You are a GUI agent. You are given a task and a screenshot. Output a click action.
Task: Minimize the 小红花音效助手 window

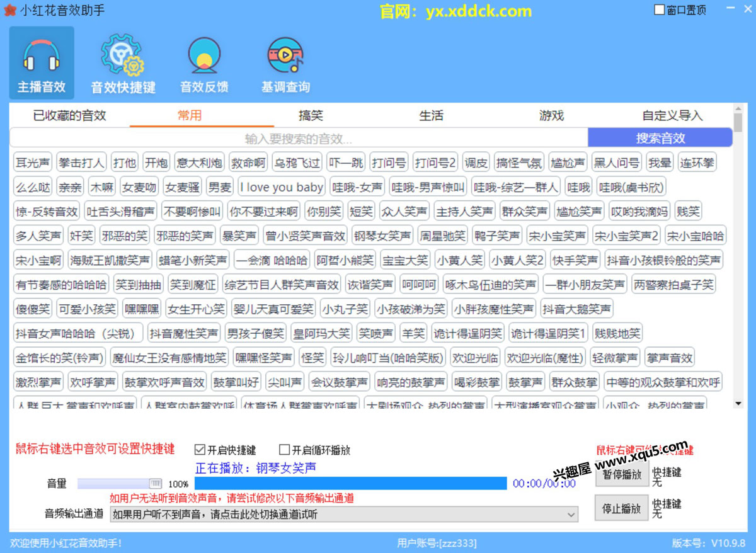click(x=730, y=9)
